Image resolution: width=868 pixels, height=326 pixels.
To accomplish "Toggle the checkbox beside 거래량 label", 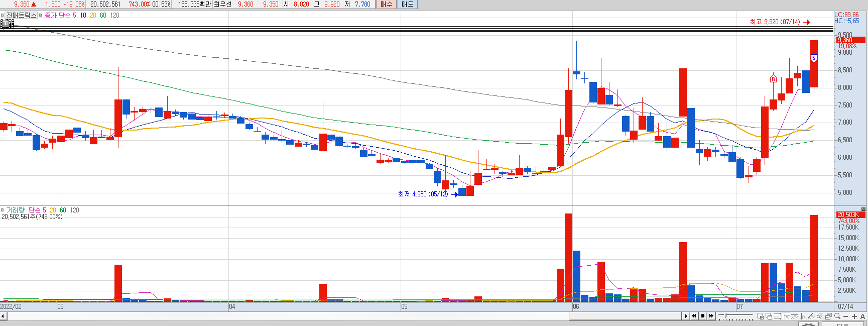I will (x=3, y=210).
